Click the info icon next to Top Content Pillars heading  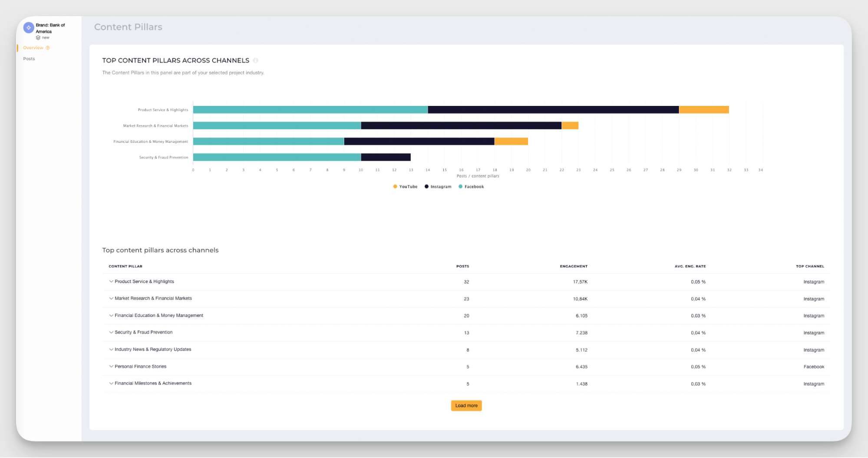pyautogui.click(x=256, y=60)
